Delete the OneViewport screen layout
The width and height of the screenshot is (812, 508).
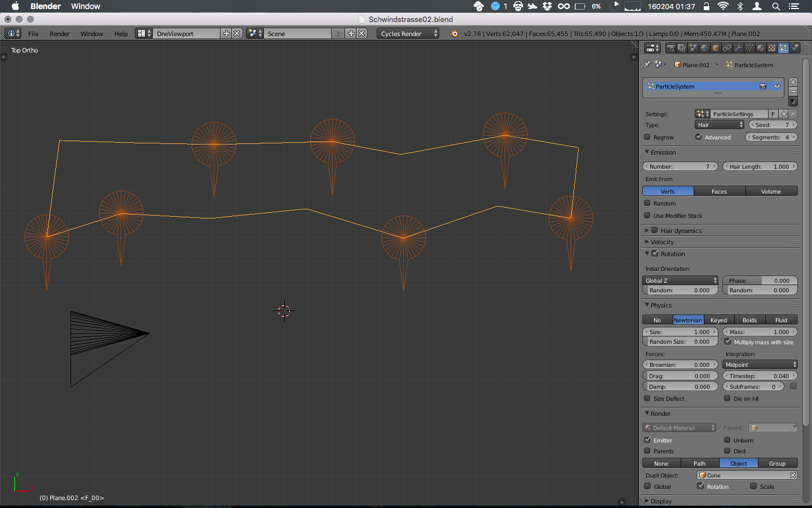coord(237,34)
